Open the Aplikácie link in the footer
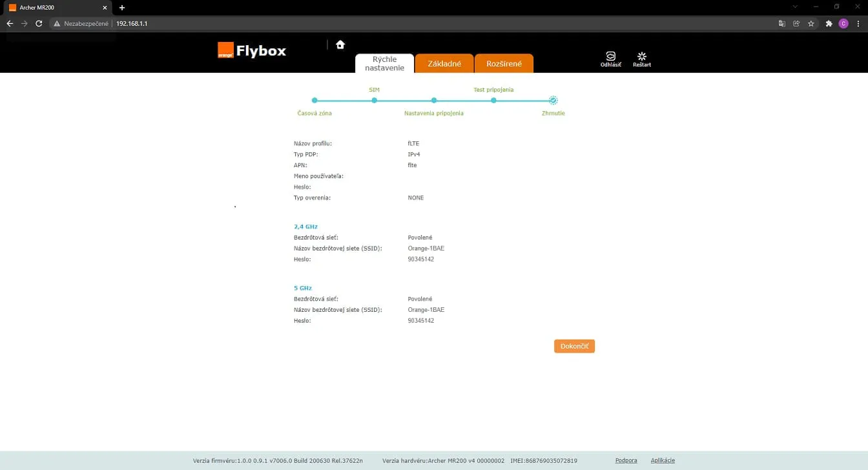 click(x=663, y=460)
